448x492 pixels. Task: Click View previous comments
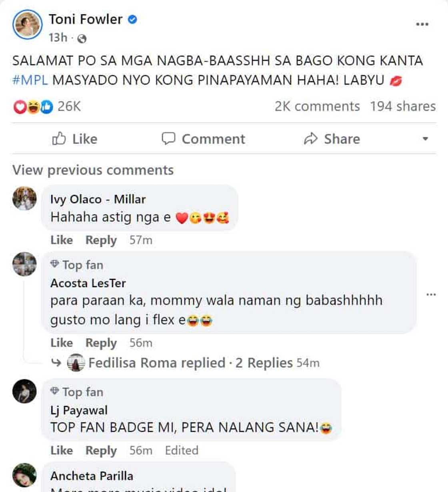[x=92, y=170]
